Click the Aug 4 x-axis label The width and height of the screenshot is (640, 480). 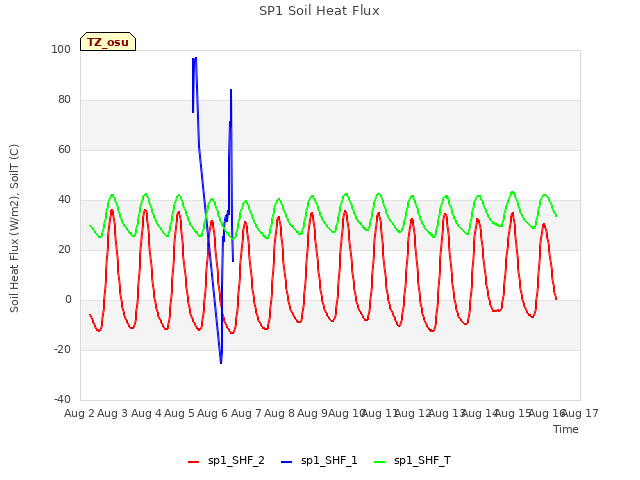[146, 413]
